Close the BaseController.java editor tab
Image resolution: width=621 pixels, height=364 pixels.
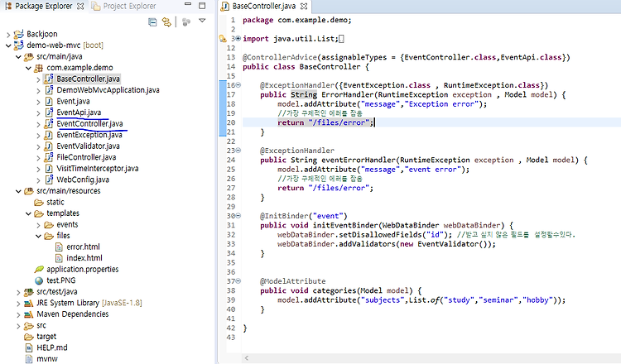(304, 7)
